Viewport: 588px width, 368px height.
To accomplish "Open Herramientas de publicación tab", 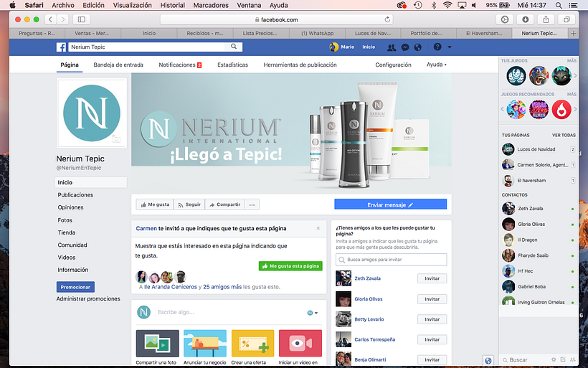I will (x=300, y=65).
